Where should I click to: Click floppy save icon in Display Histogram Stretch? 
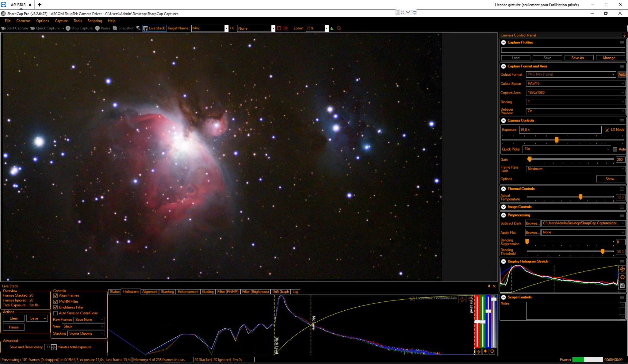(622, 286)
